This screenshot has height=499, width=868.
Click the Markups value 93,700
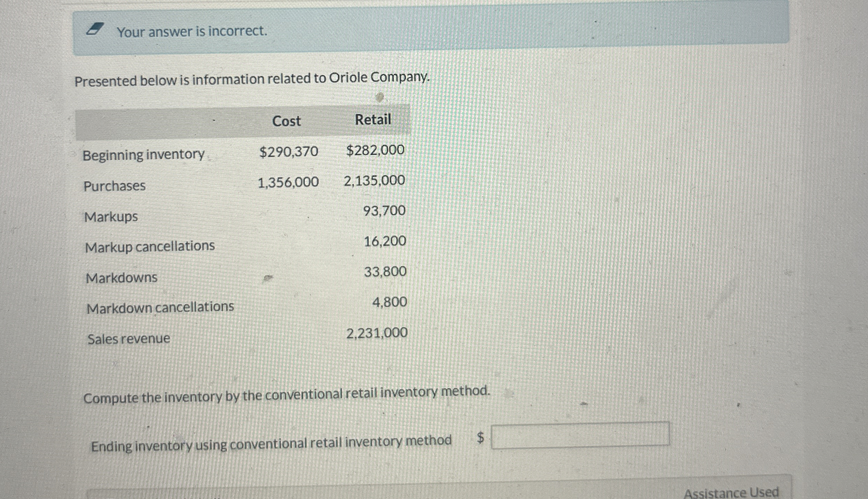pyautogui.click(x=384, y=211)
